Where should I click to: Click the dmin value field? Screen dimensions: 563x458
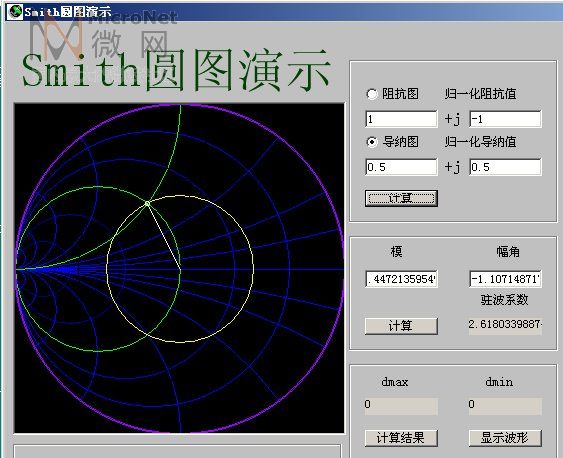505,406
